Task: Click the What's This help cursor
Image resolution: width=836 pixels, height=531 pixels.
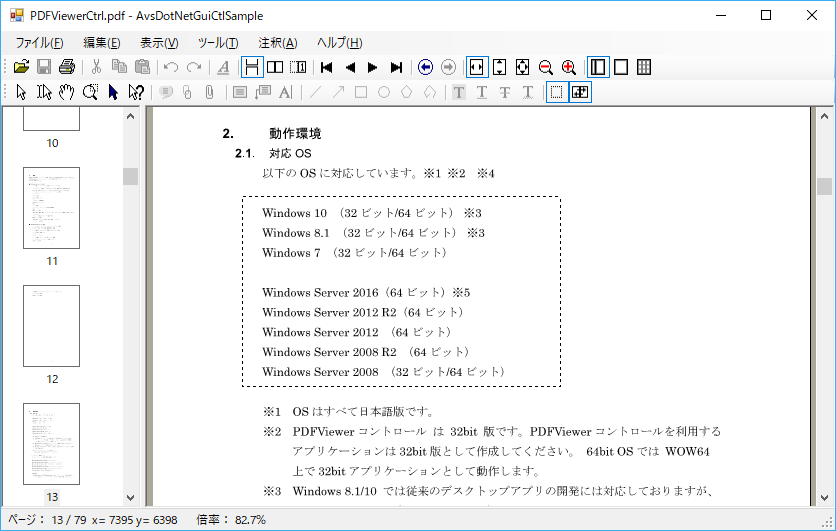Action: (136, 92)
